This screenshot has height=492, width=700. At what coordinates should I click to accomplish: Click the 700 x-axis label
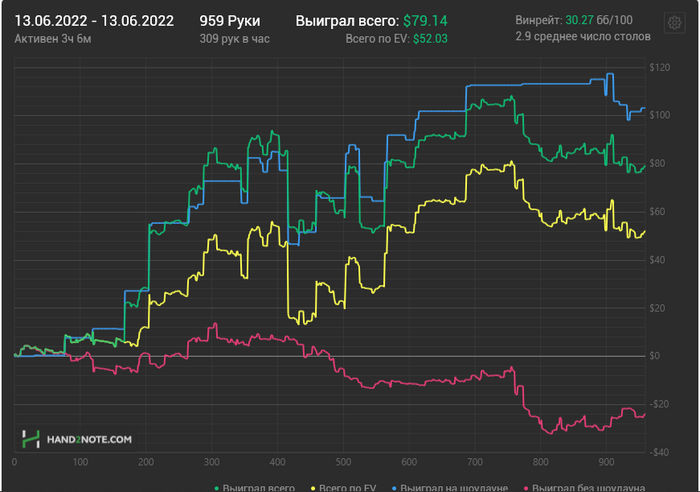(475, 462)
